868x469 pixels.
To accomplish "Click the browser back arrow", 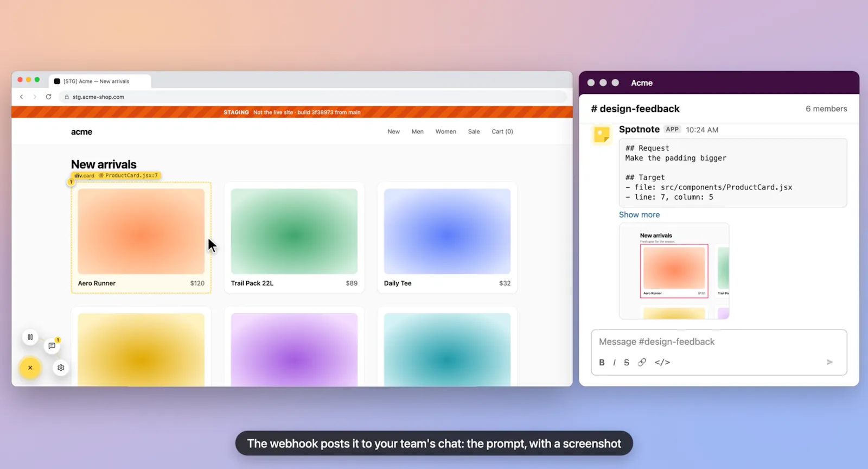I will 22,97.
